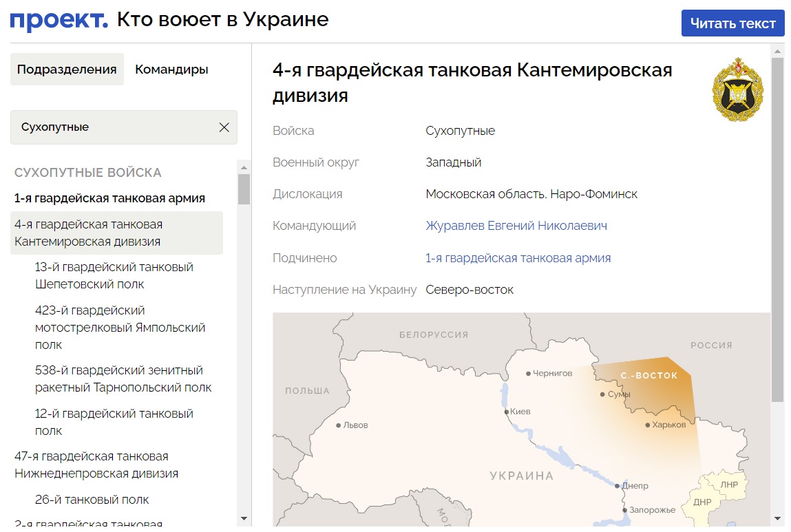Viewport: 791px width, 532px height.
Task: Select 13-й гвардейский танковый Шепетовский полк
Action: 114,275
